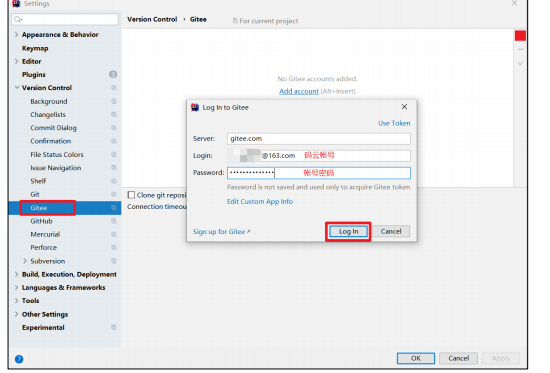This screenshot has height=373, width=550.
Task: Select Keymap in settings tree
Action: pyautogui.click(x=35, y=48)
